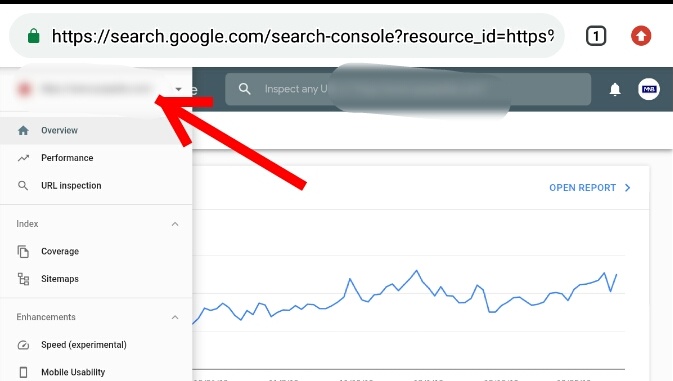Click the red browser update arrow icon

641,36
